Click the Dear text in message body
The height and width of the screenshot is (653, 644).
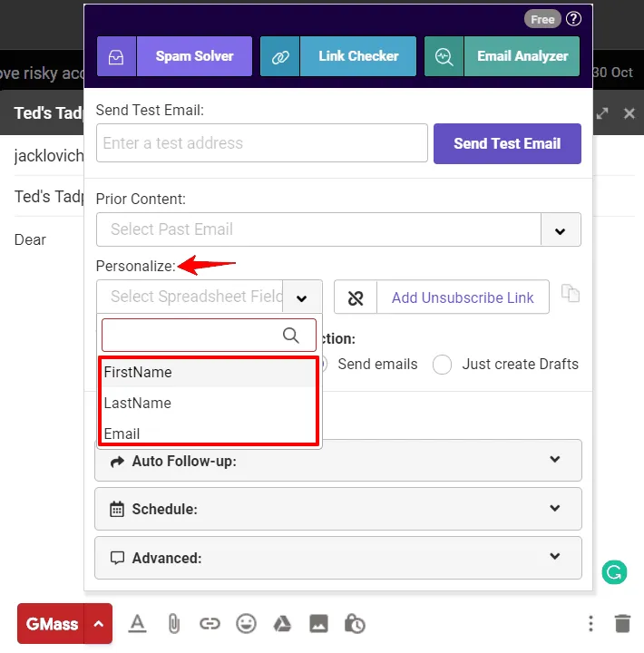30,239
